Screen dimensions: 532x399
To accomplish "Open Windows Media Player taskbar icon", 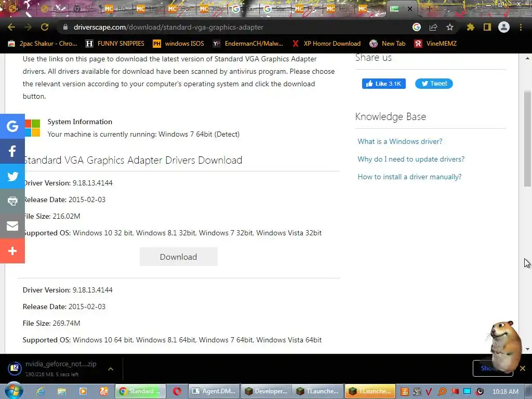I will click(x=83, y=391).
